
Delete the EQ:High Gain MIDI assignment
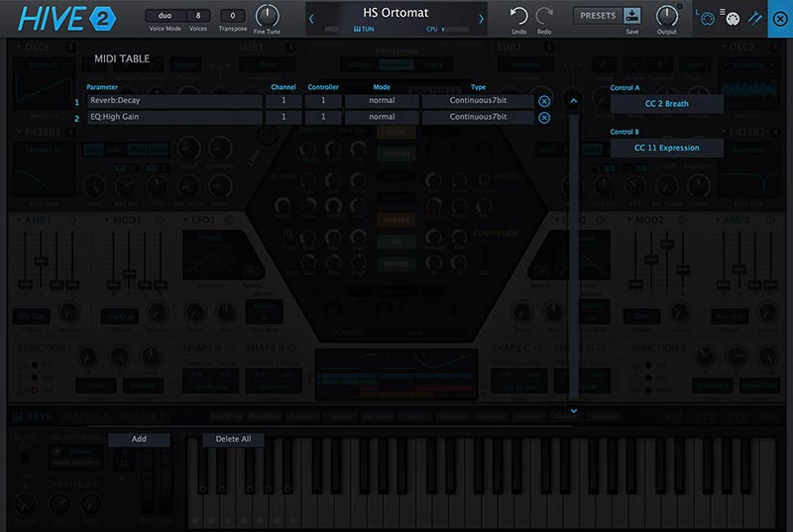coord(544,118)
